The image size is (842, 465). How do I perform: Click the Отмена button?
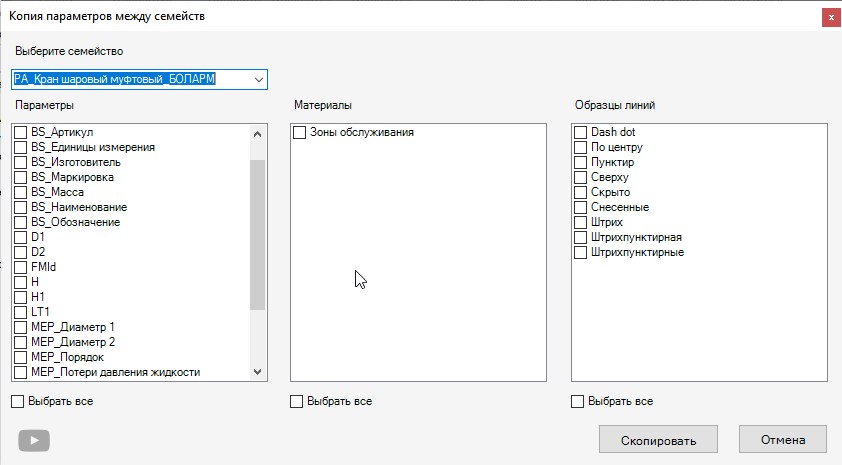(x=782, y=440)
